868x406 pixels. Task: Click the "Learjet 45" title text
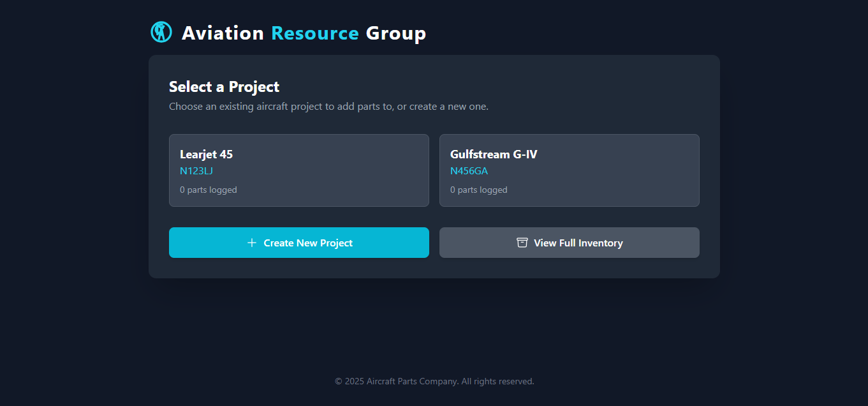(x=206, y=154)
